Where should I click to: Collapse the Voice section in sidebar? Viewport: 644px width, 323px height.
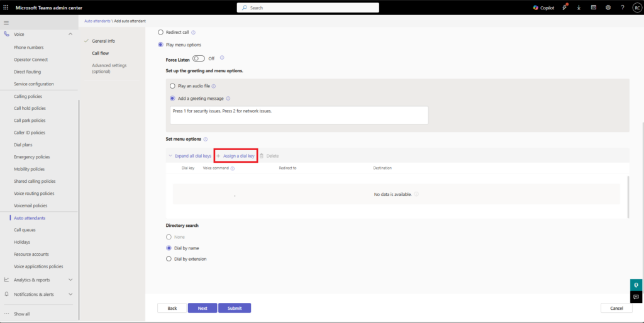pos(70,34)
